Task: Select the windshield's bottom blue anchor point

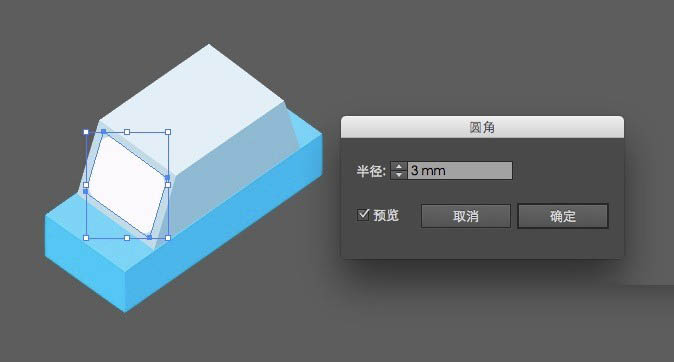Action: 150,237
